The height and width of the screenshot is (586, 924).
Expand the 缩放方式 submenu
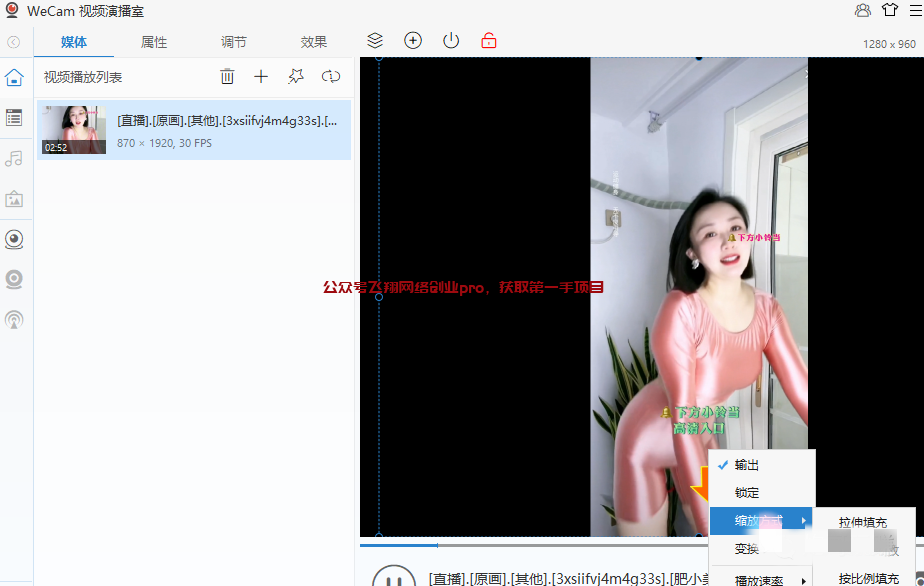[x=759, y=521]
